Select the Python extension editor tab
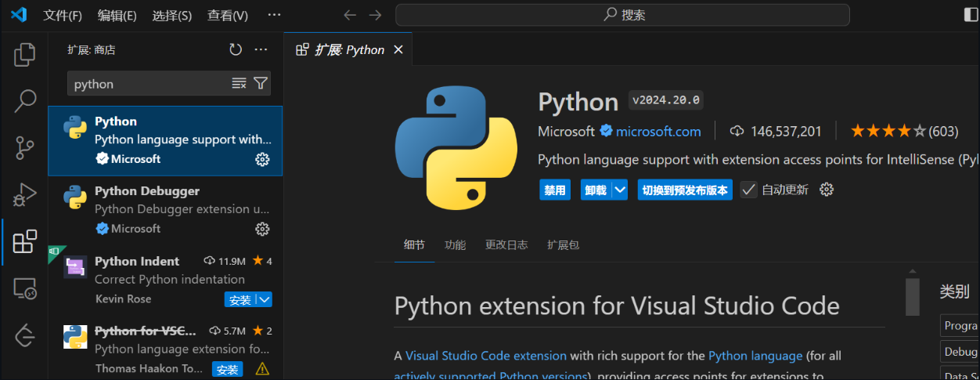 click(349, 49)
